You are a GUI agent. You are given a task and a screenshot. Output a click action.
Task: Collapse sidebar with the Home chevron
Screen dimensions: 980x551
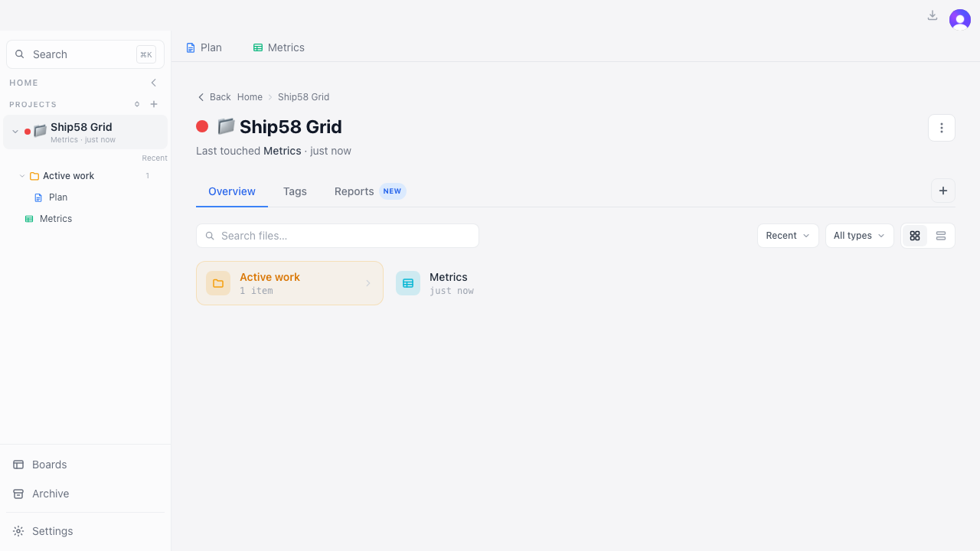click(x=154, y=83)
